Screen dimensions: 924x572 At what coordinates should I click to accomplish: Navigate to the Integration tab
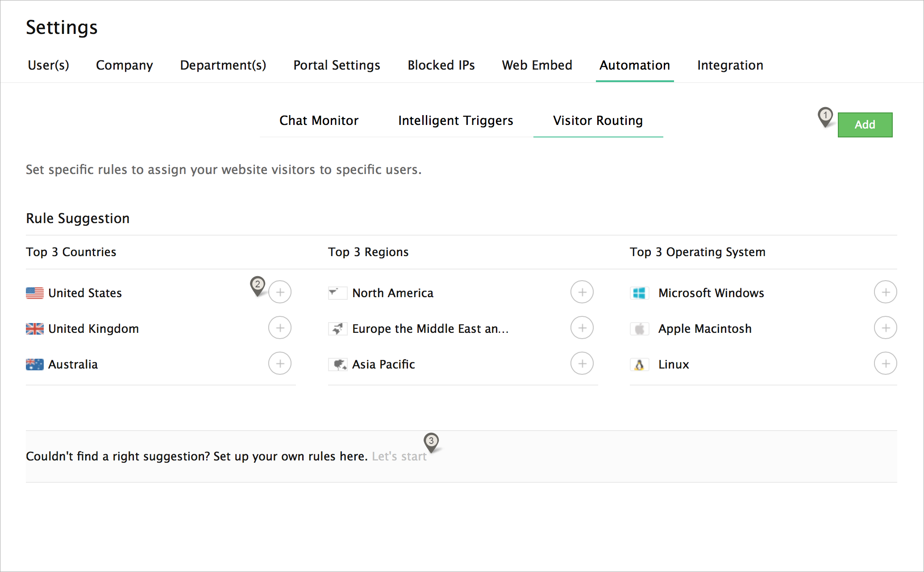pos(730,65)
